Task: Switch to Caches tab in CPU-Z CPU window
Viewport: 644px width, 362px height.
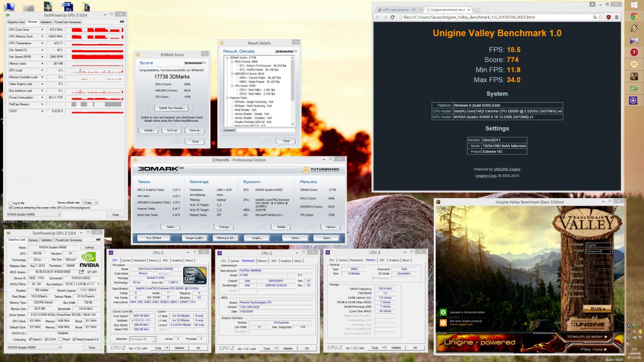Action: (126, 260)
